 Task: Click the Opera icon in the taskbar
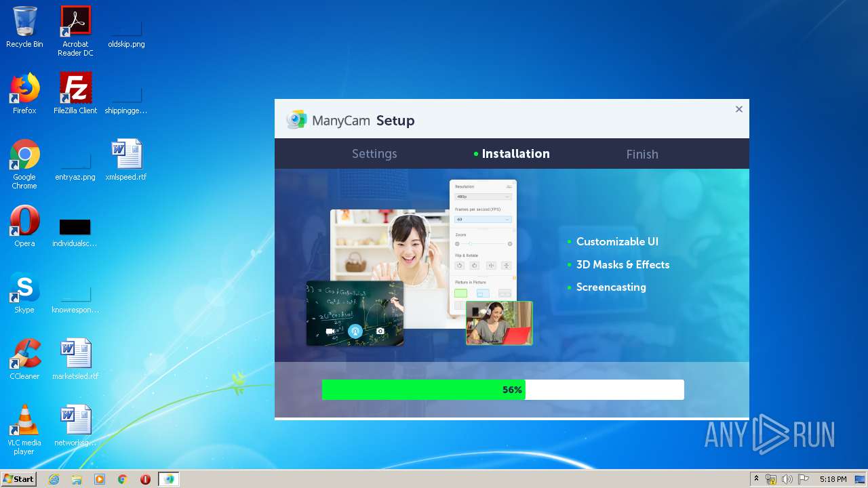pos(145,479)
